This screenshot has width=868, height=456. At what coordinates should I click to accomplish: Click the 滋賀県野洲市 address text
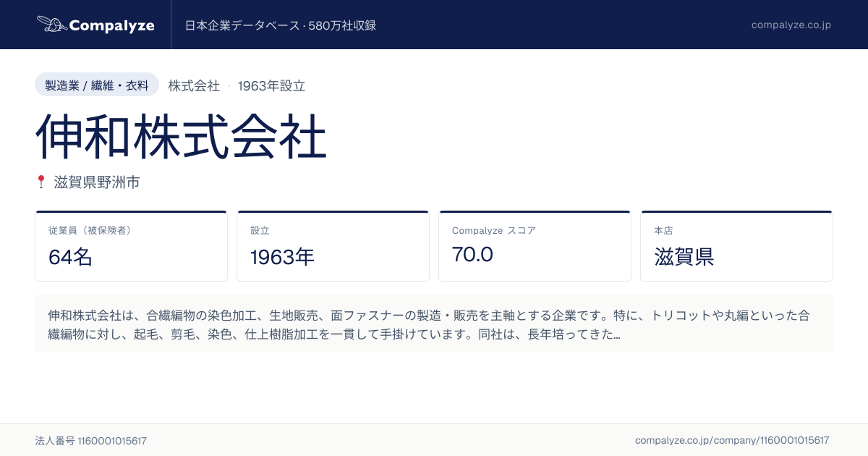[97, 182]
